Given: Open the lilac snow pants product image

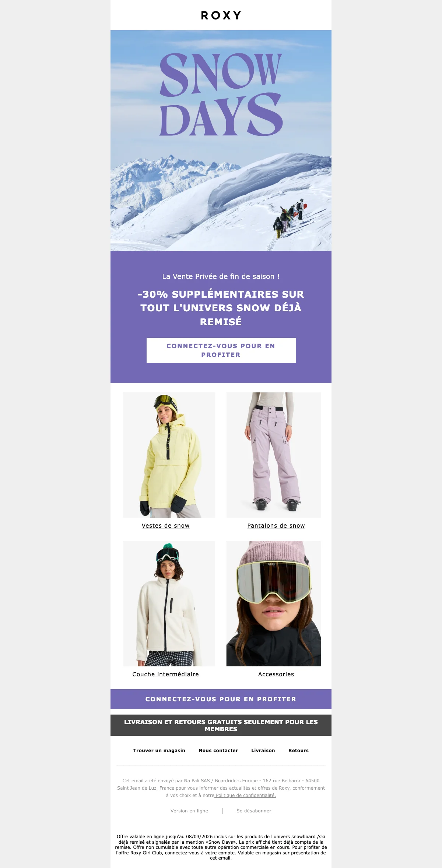Looking at the screenshot, I should [x=274, y=455].
